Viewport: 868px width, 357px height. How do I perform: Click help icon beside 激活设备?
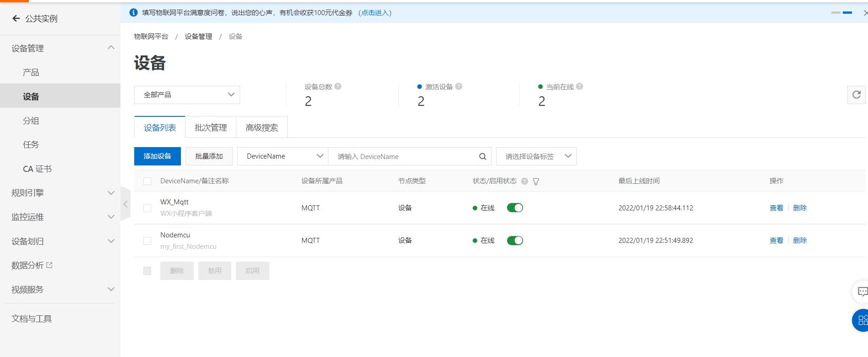point(459,86)
